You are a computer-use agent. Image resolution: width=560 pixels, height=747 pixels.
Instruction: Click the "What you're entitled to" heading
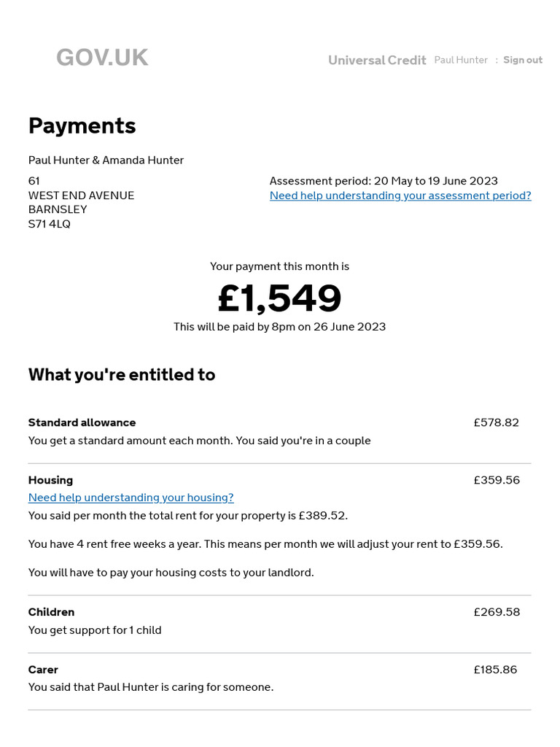pyautogui.click(x=122, y=375)
